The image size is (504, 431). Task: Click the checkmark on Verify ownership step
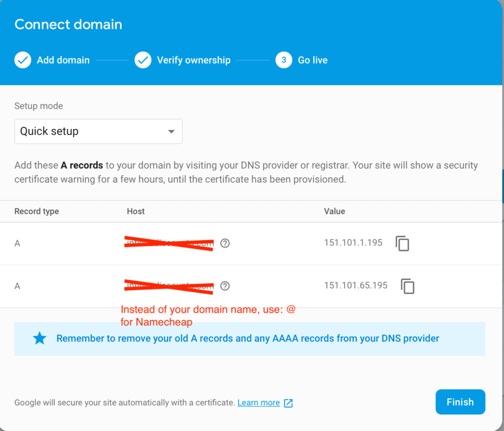(143, 60)
